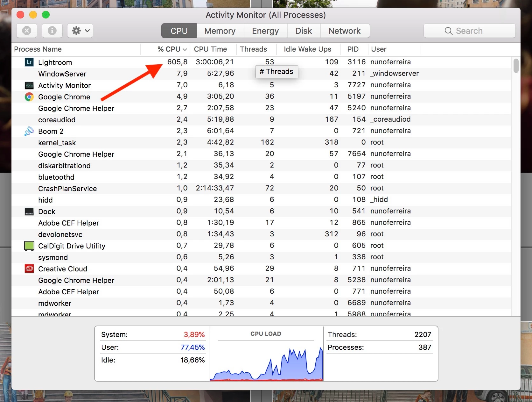The width and height of the screenshot is (532, 402).
Task: Click the User 77,45% value
Action: (x=192, y=347)
